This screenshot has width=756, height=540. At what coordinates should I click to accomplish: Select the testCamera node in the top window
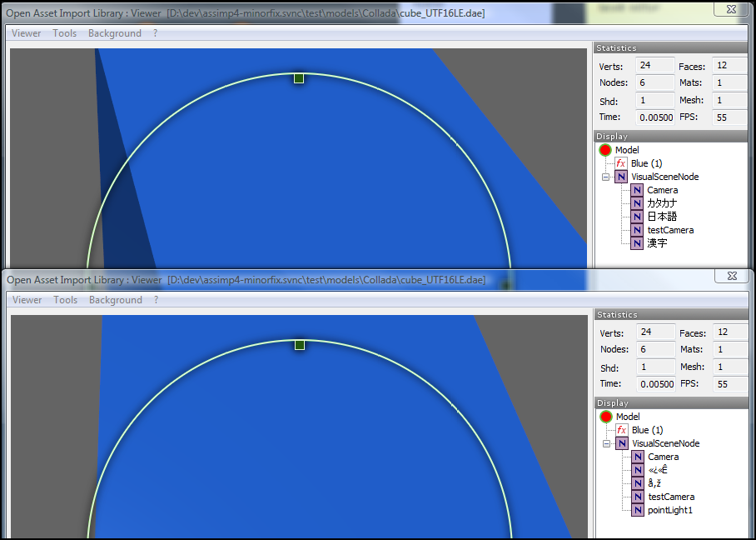670,230
